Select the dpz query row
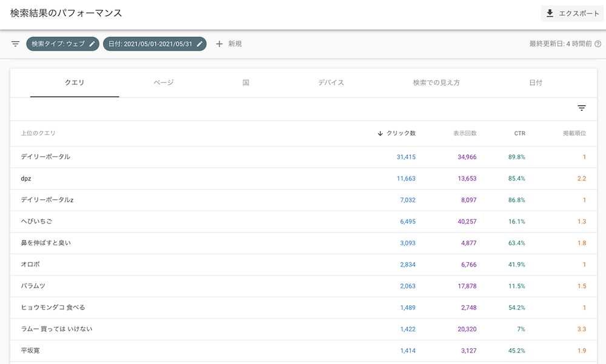The height and width of the screenshot is (364, 606). coord(304,179)
